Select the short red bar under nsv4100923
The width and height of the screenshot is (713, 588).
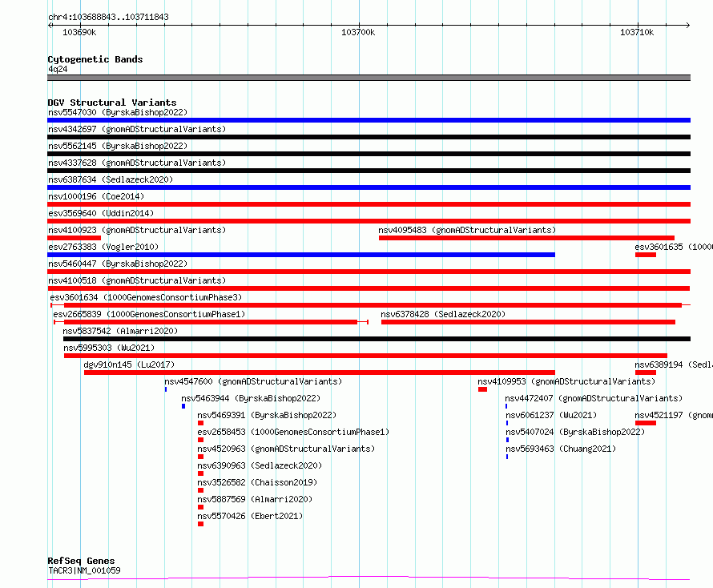[x=75, y=238]
